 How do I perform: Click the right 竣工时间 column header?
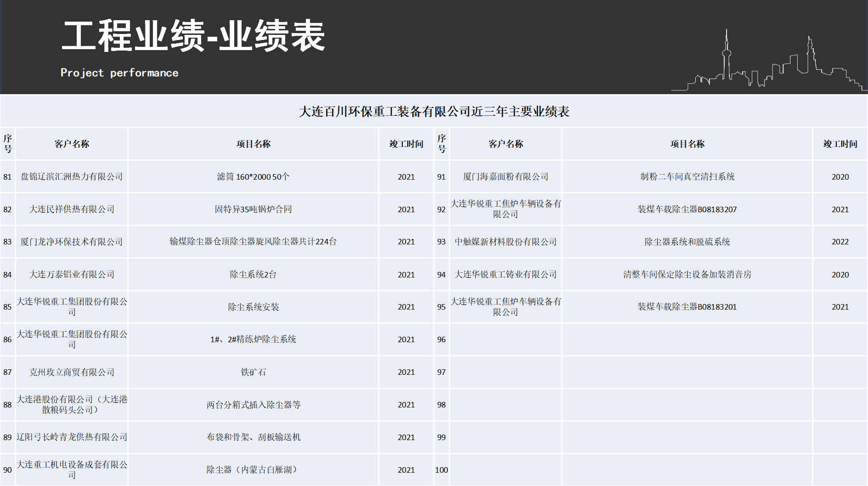pyautogui.click(x=839, y=144)
